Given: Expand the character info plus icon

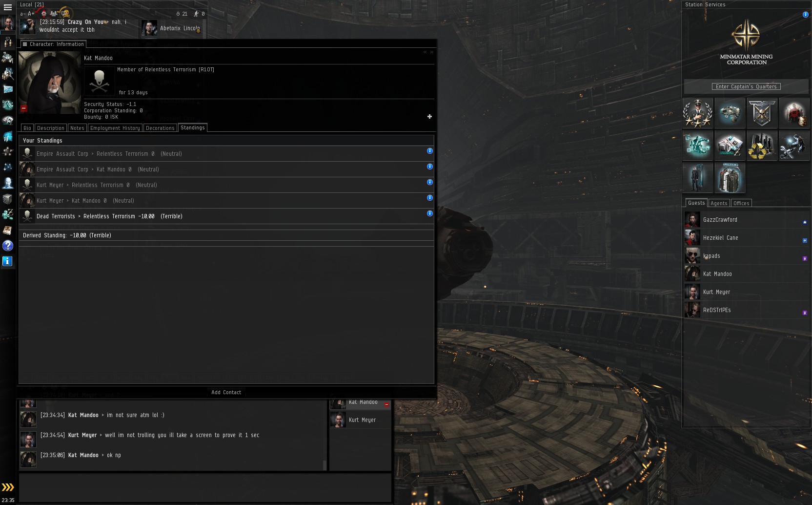Looking at the screenshot, I should coord(429,116).
